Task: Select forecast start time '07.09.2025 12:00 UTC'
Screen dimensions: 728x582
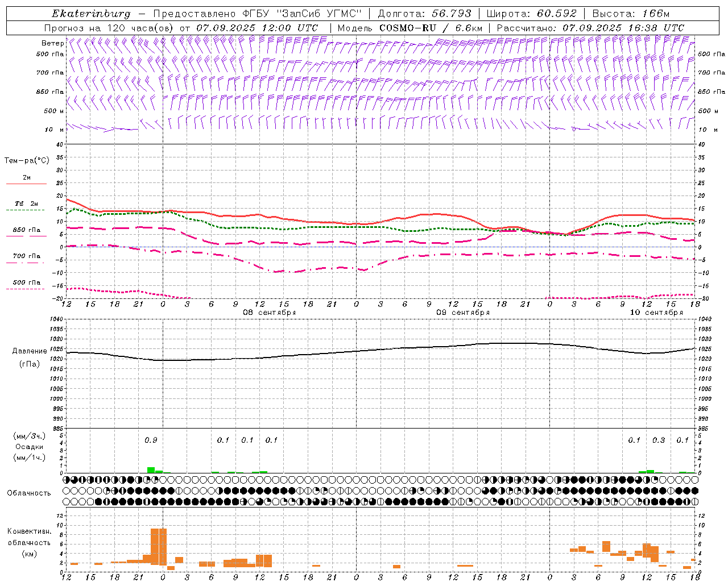Action: coord(257,28)
